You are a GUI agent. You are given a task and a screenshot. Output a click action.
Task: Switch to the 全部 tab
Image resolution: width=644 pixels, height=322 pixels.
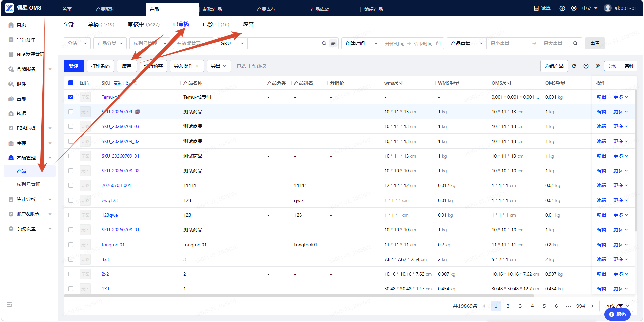point(69,24)
